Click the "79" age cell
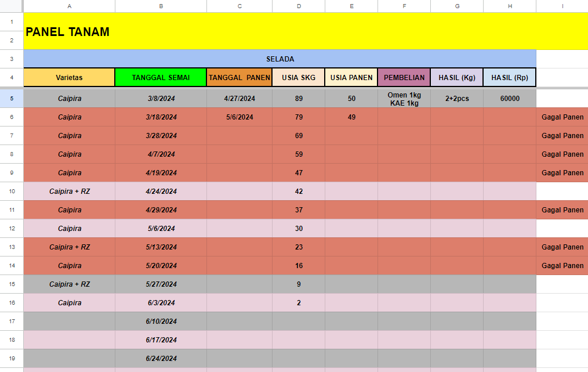 (299, 117)
